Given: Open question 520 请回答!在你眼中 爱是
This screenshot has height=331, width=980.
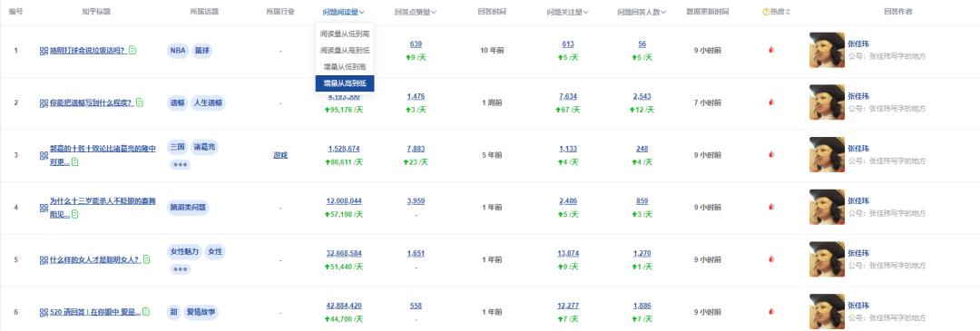Looking at the screenshot, I should click(x=95, y=312).
